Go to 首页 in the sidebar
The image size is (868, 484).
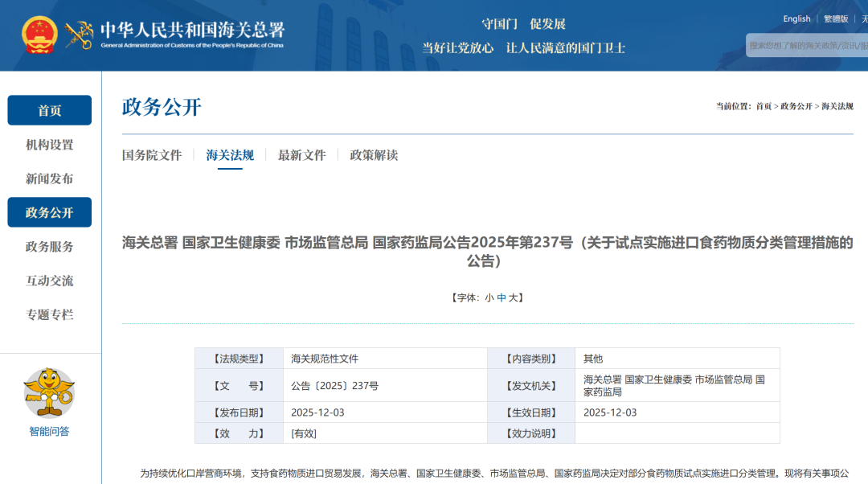[x=49, y=111]
